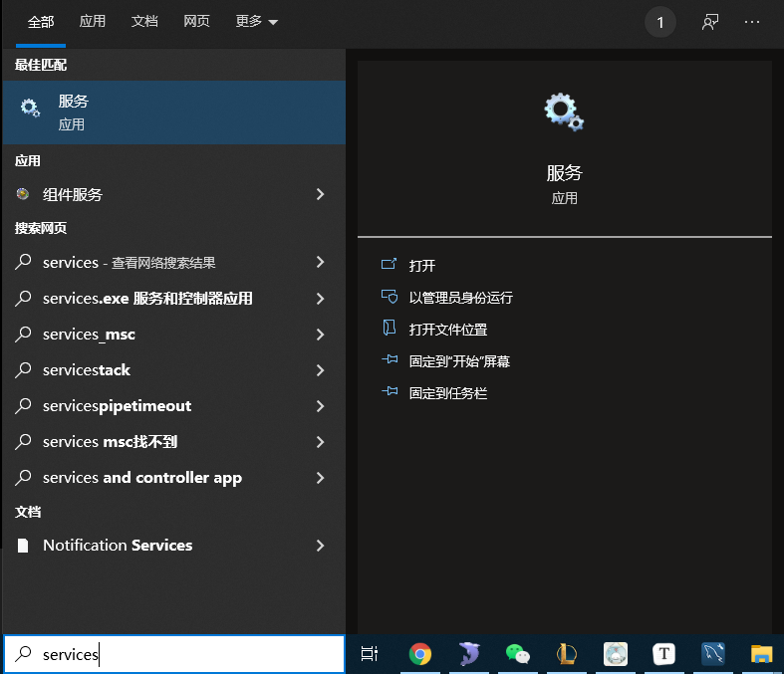Choose 固定到"开始"屏幕
Screen dimensions: 784x674
point(459,361)
